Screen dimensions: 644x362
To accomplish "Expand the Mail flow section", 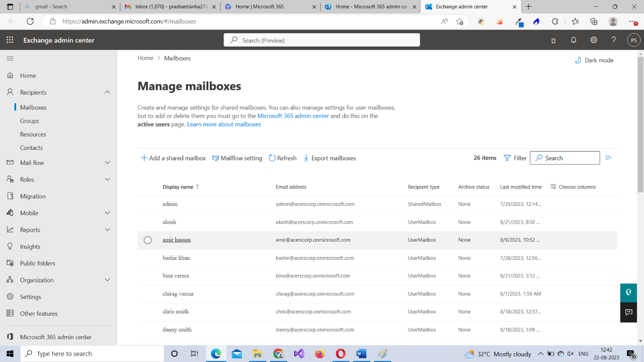I will pos(107,163).
